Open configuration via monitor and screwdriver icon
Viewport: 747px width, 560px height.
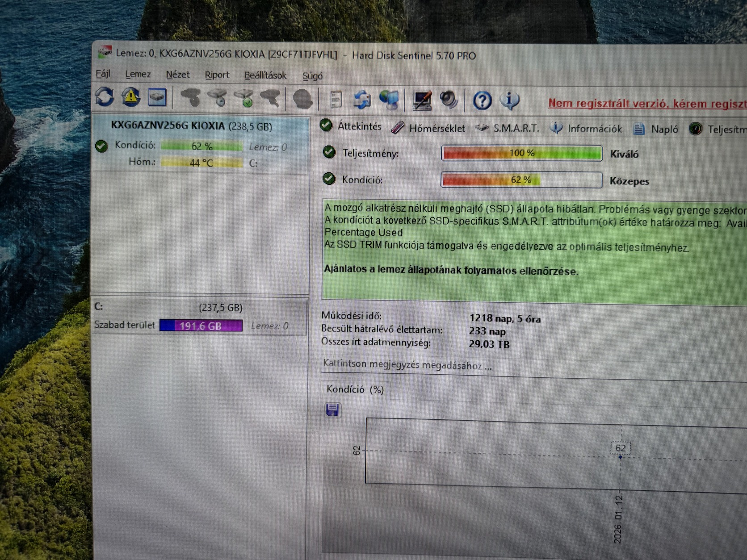(x=422, y=100)
